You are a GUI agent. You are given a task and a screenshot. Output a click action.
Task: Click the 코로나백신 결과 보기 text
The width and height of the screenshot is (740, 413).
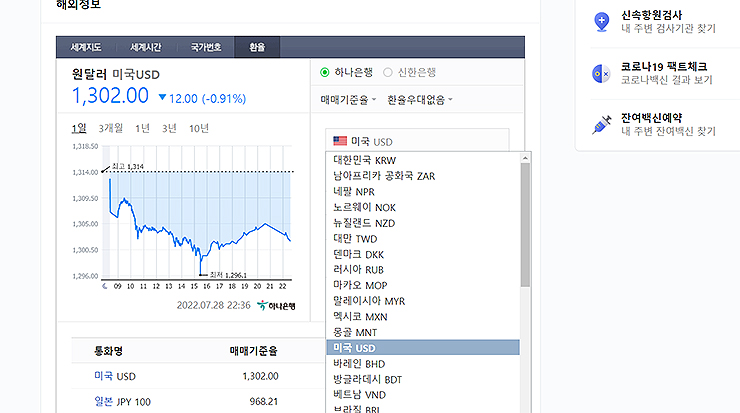coord(666,80)
